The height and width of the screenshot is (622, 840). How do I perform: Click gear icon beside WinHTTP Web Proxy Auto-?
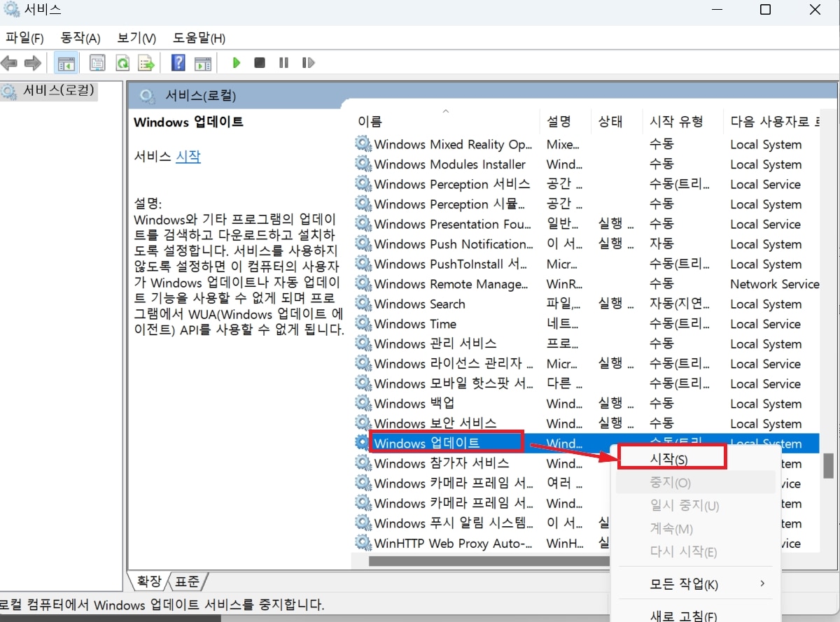tap(363, 543)
